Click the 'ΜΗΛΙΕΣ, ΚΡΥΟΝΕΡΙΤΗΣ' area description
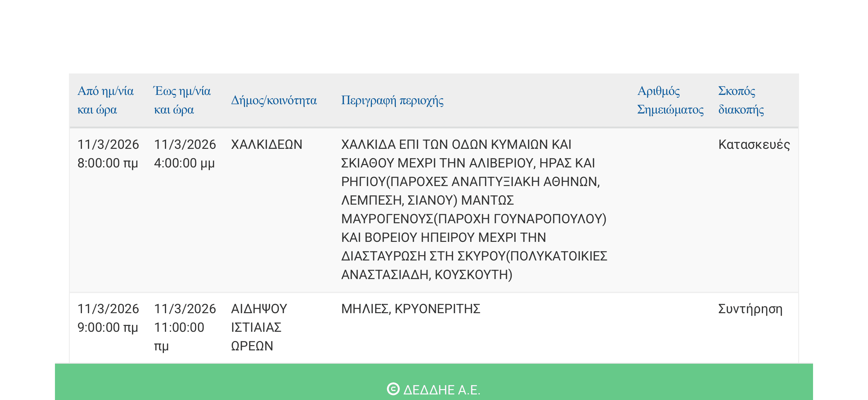Image resolution: width=868 pixels, height=400 pixels. [410, 309]
